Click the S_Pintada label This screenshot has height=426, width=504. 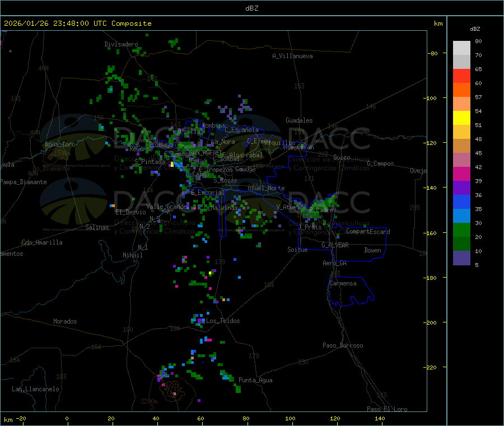pos(150,162)
